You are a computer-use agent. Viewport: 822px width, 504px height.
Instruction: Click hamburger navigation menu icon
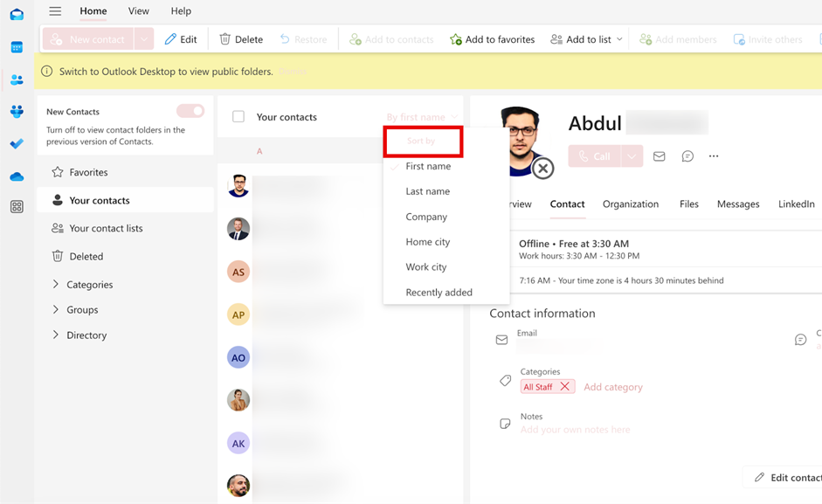pyautogui.click(x=55, y=11)
